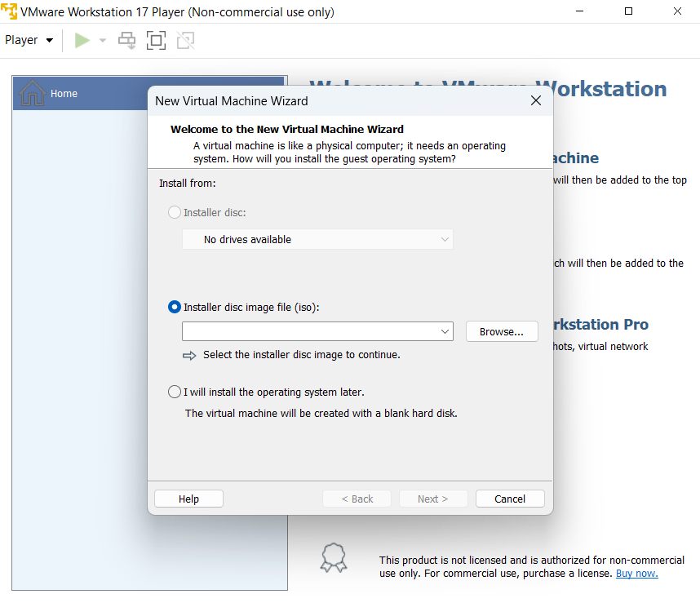
Task: Click the arrow hint icon below ISO field
Action: tap(189, 356)
